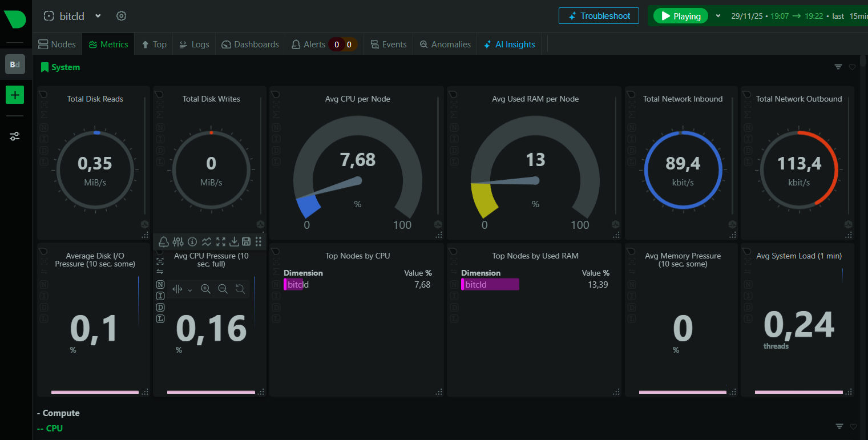Favorite the System section with the heart icon
This screenshot has width=868, height=440.
coord(852,67)
